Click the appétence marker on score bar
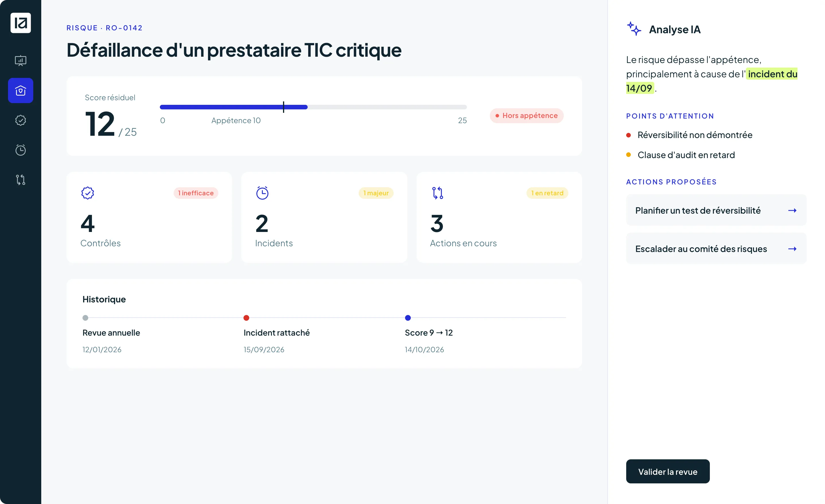The width and height of the screenshot is (825, 504). [x=284, y=107]
